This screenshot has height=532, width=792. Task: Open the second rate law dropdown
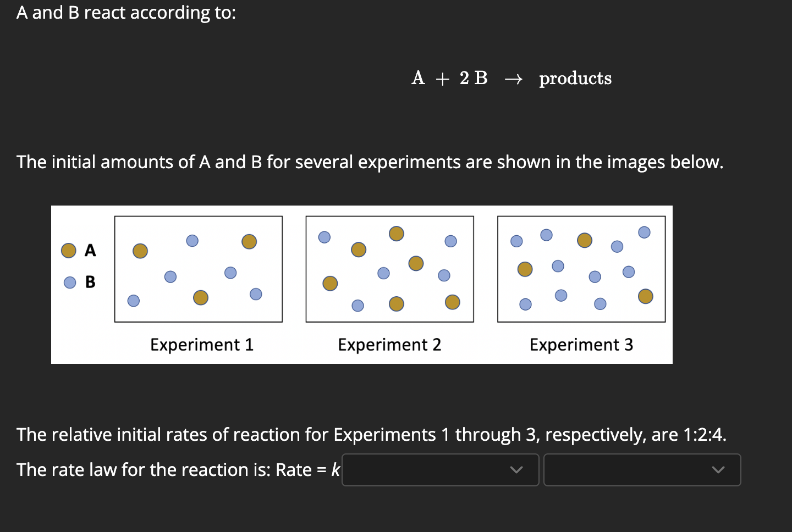tap(642, 470)
